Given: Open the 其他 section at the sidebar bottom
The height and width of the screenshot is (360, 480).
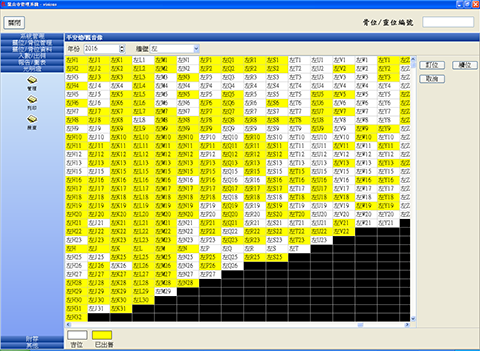Looking at the screenshot, I should [32, 346].
